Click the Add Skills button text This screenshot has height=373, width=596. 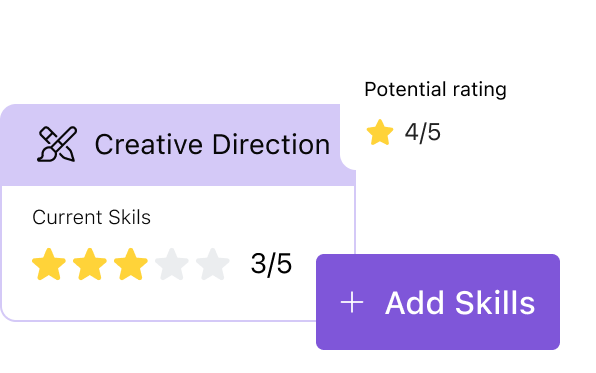(460, 303)
